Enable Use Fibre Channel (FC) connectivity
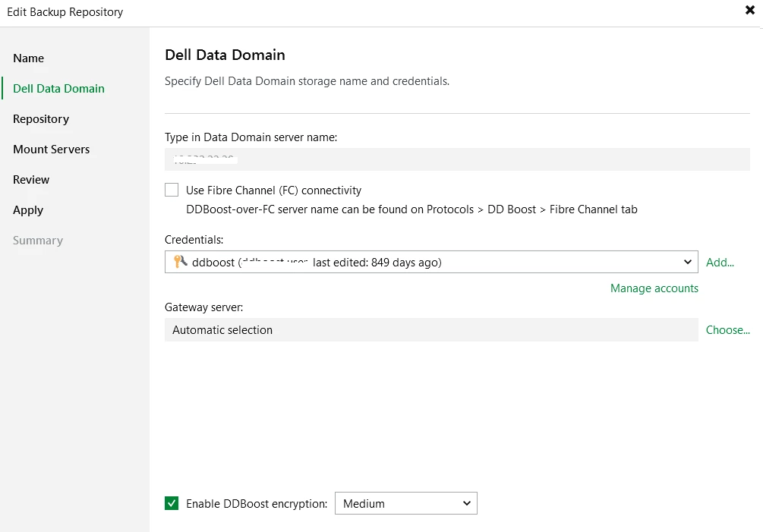Viewport: 763px width, 532px height. tap(172, 190)
